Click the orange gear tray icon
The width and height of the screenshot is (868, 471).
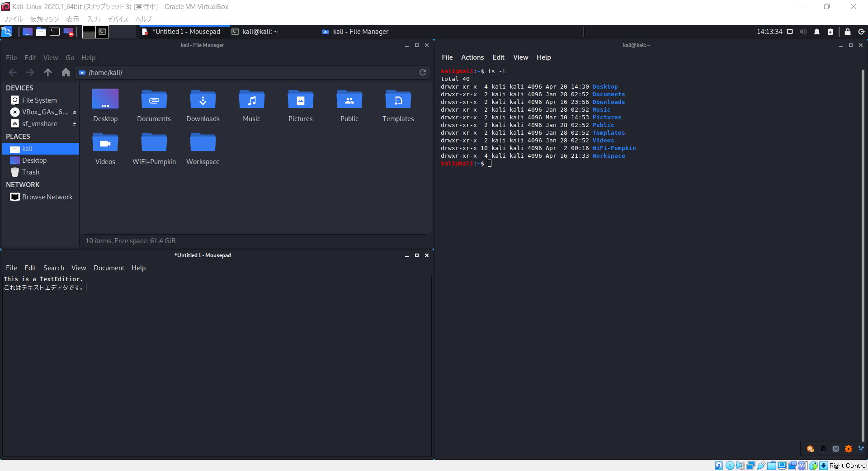pos(849,449)
